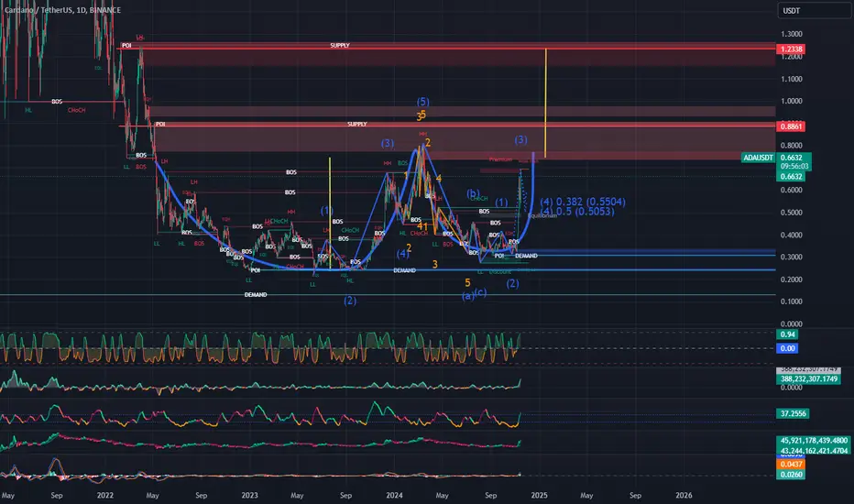854x504 pixels.
Task: Click the 2026 label on time axis
Action: click(x=684, y=495)
